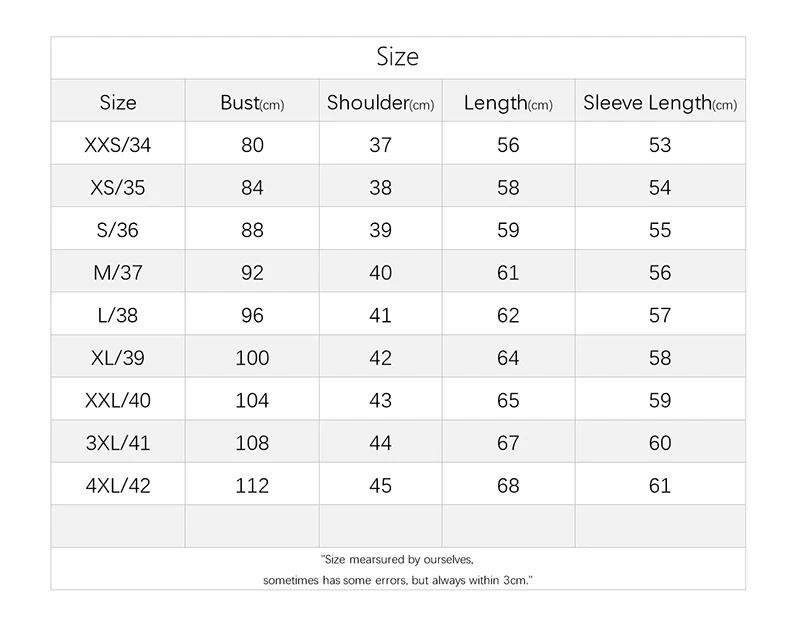
Task: Click the XL/39 size cell
Action: [x=118, y=358]
